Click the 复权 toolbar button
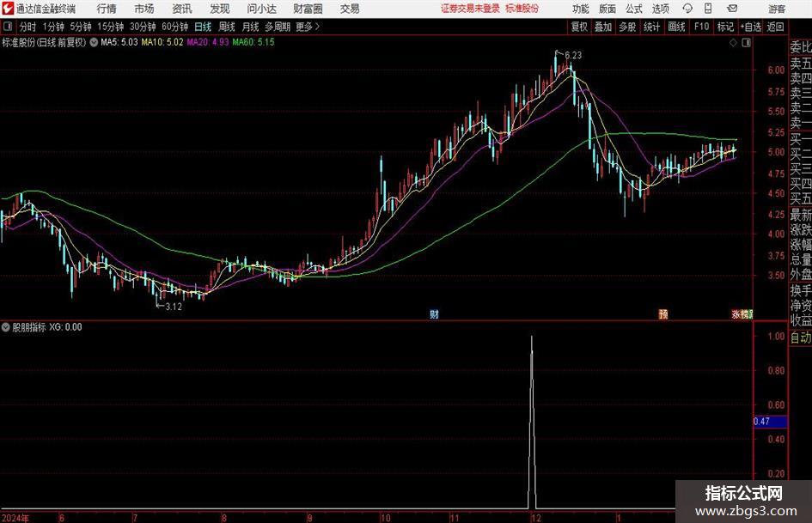The width and height of the screenshot is (812, 523). coord(579,27)
